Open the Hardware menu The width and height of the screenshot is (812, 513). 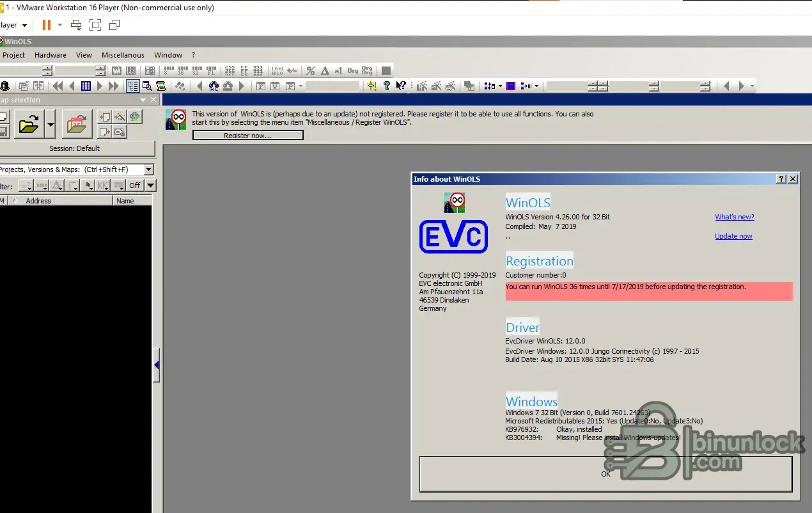[x=51, y=55]
